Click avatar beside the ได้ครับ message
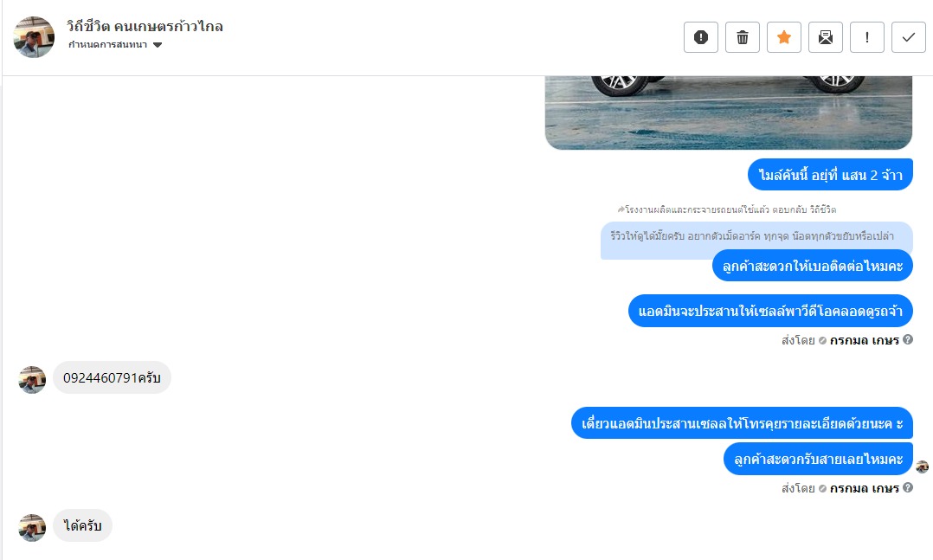933x560 pixels. pos(32,528)
